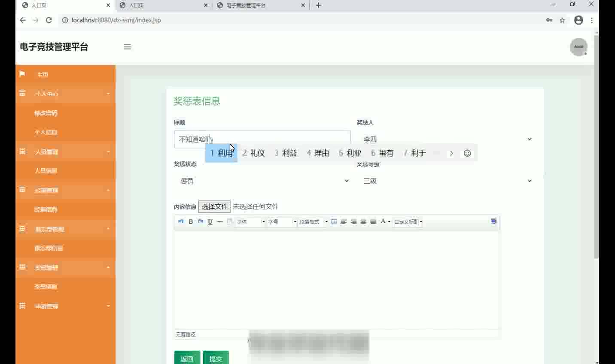Select IME candidate 利亚

350,153
